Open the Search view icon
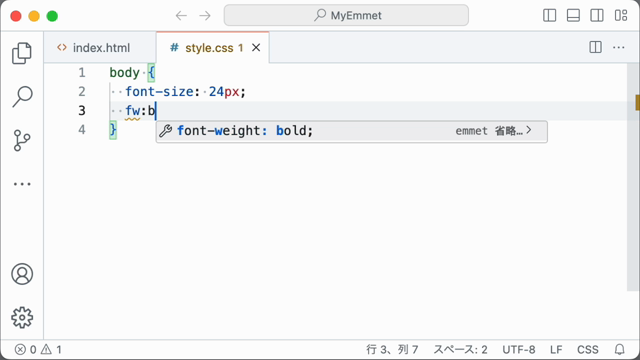 tap(22, 97)
